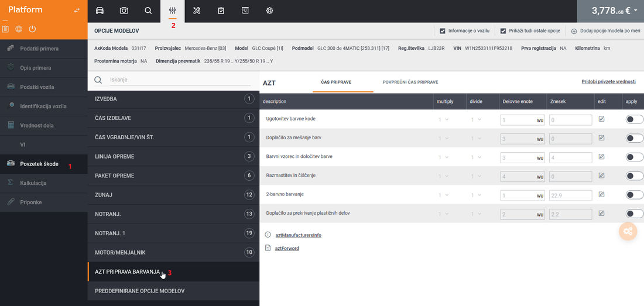Click the camera icon in top toolbar
Screen dimensions: 644x306
(124, 11)
